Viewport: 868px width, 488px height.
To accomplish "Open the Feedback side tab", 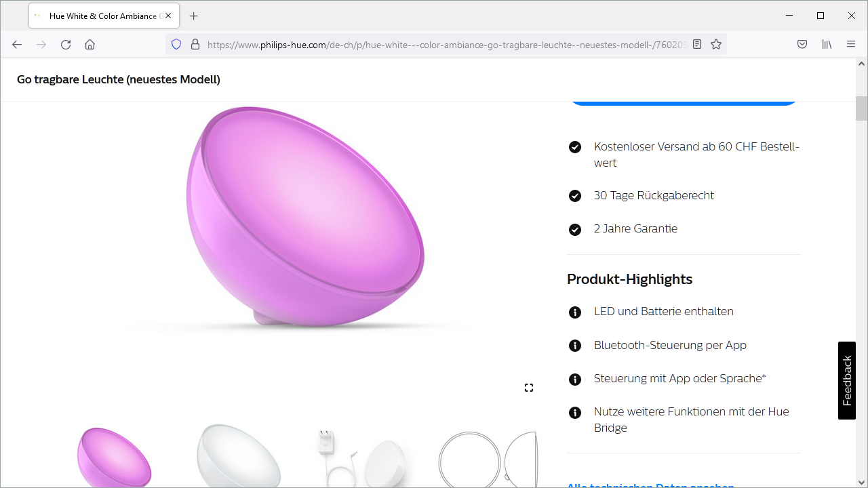I will (x=847, y=380).
